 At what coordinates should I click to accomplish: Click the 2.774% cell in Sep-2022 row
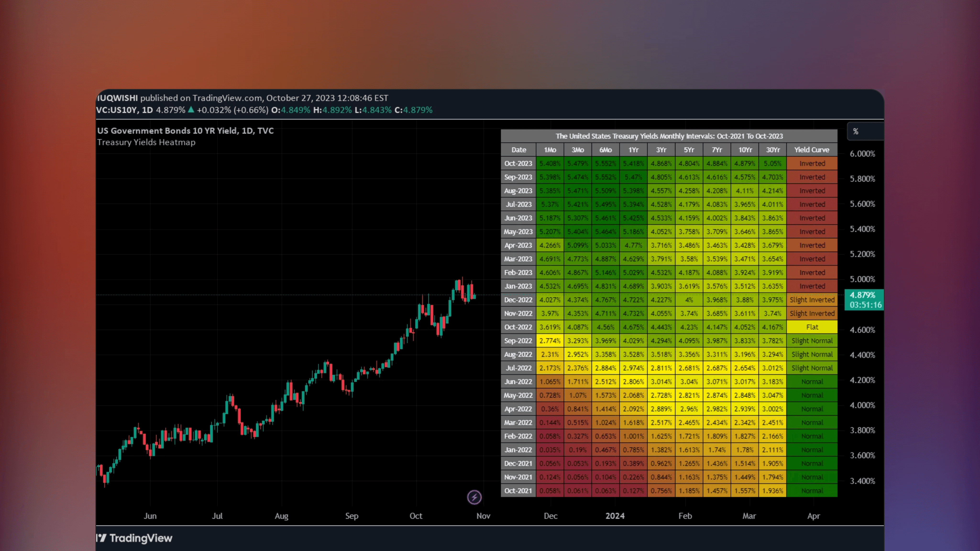pos(550,341)
